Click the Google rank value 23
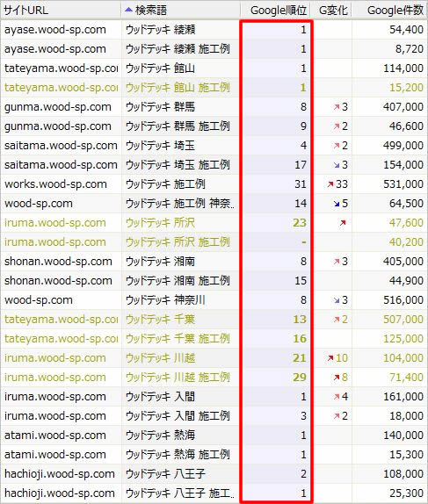The image size is (428, 504). pyautogui.click(x=300, y=222)
